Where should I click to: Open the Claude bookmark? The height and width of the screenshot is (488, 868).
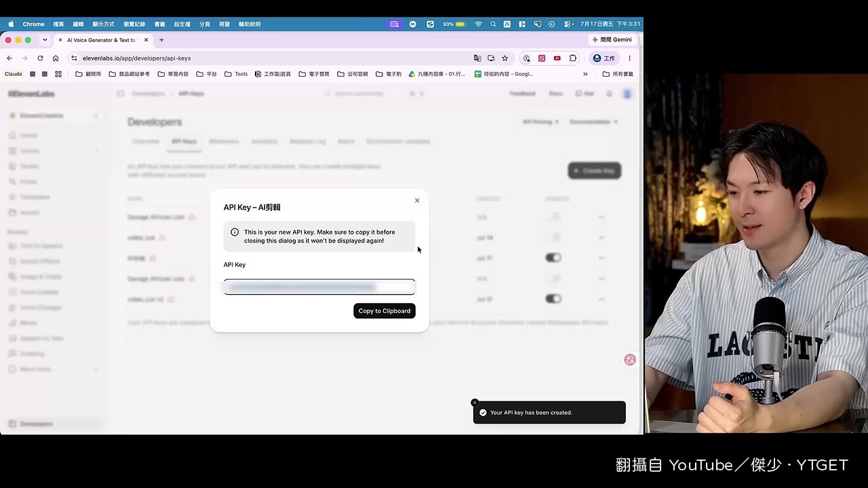tap(14, 74)
